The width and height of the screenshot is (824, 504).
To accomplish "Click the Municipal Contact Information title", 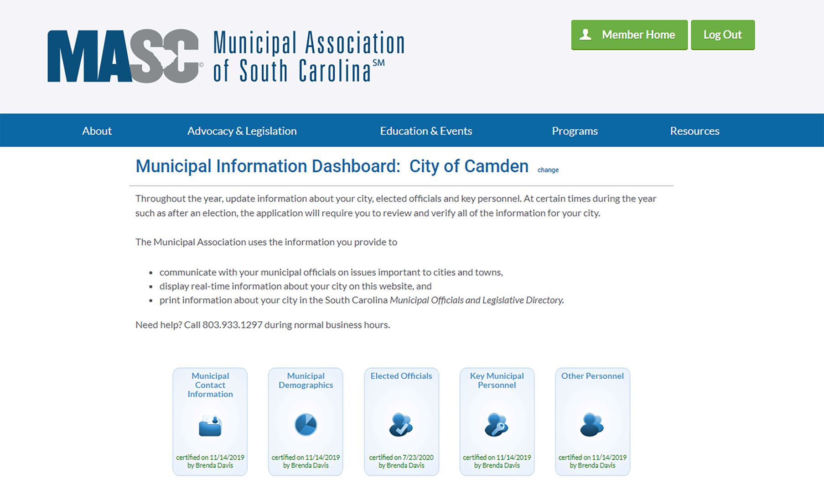I will (x=210, y=385).
